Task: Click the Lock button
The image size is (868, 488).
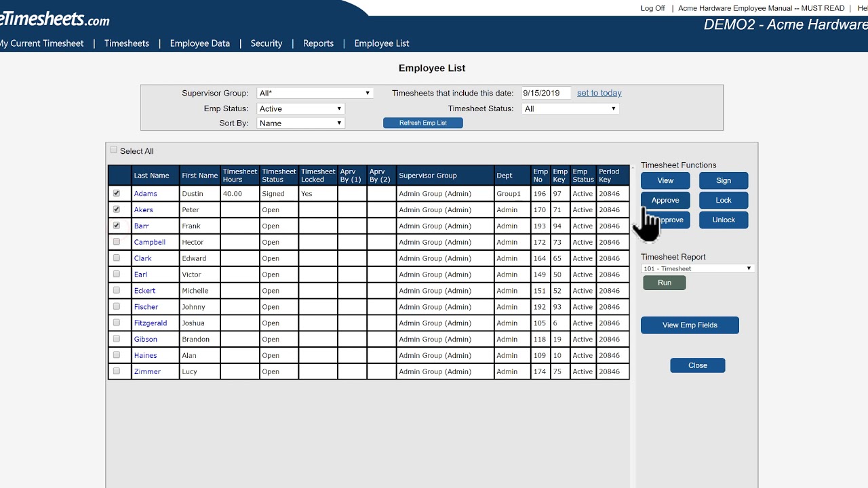Action: point(724,200)
